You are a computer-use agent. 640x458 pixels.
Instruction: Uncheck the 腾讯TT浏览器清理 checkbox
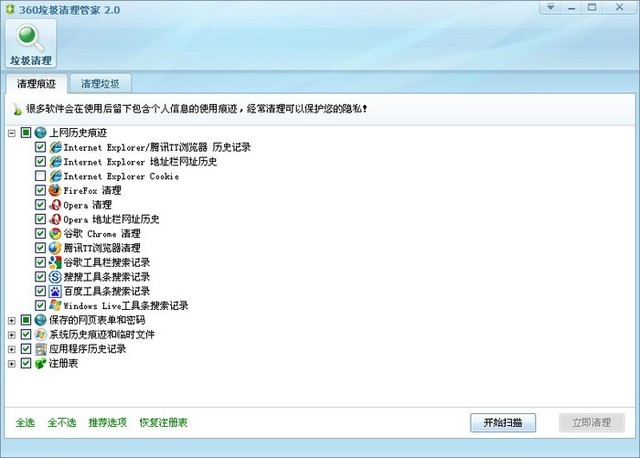[40, 248]
